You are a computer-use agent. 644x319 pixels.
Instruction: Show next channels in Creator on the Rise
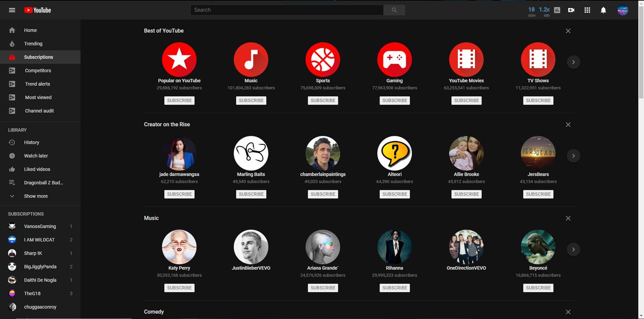click(573, 156)
